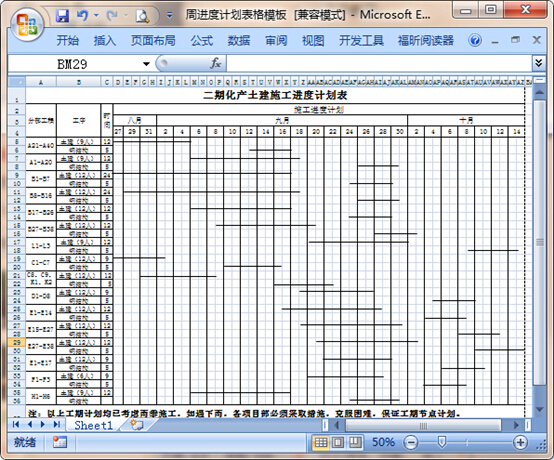
Task: Undo the last action
Action: coord(82,15)
